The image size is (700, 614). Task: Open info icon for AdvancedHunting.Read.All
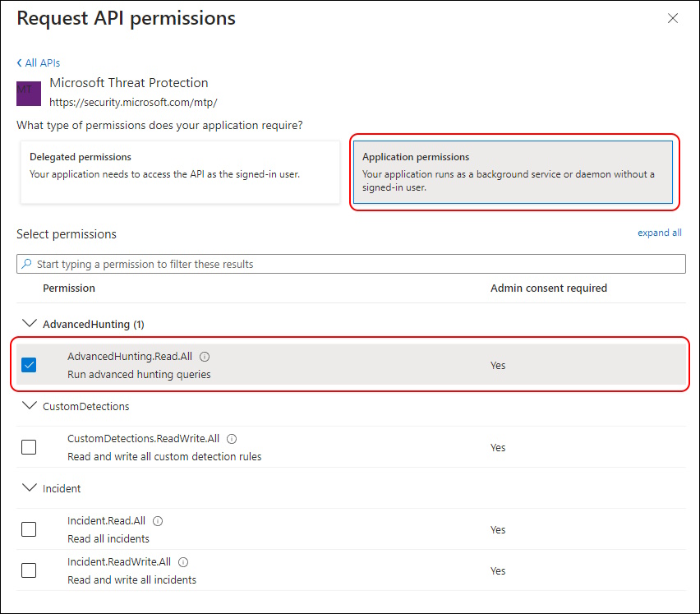pyautogui.click(x=205, y=357)
